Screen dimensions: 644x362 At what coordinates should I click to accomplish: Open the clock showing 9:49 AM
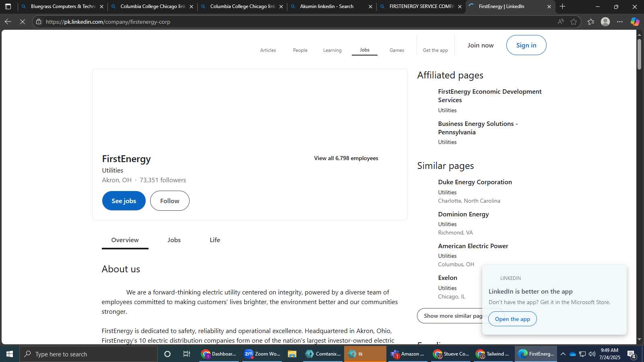[x=609, y=354]
